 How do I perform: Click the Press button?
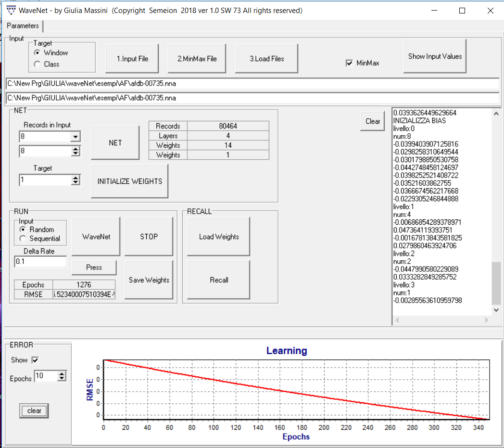click(x=94, y=268)
